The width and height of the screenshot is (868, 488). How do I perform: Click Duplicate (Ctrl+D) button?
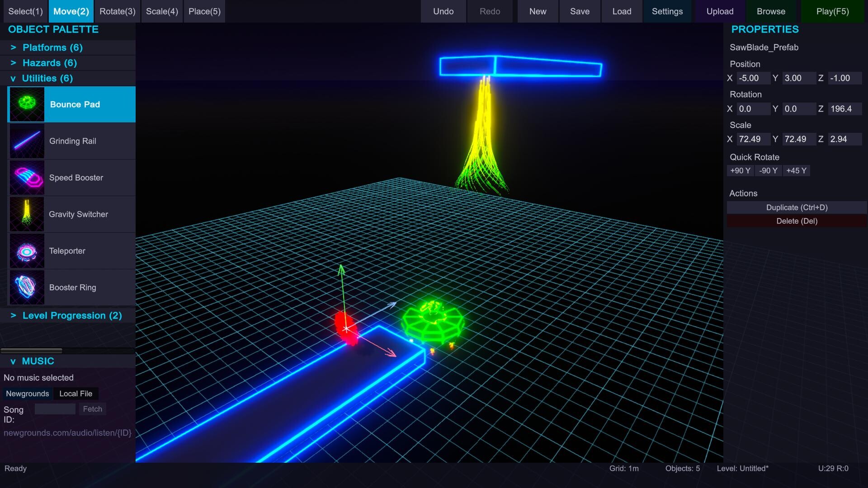click(797, 207)
